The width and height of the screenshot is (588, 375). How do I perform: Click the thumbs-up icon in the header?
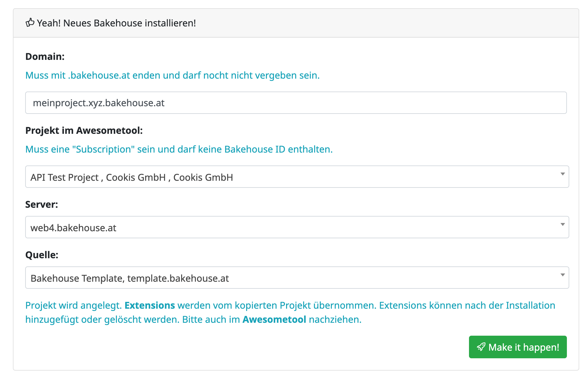[30, 23]
